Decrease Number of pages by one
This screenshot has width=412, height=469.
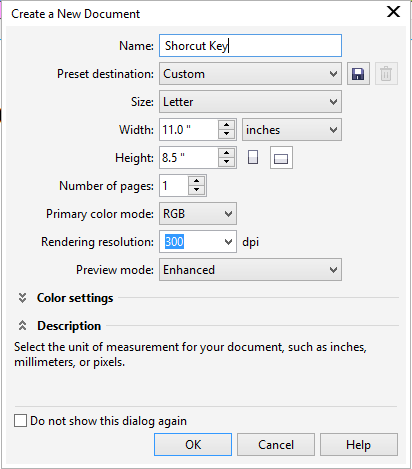pos(197,190)
